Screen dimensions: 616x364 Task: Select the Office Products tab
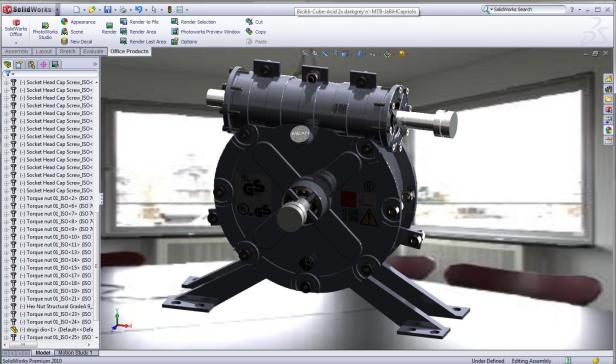click(129, 51)
